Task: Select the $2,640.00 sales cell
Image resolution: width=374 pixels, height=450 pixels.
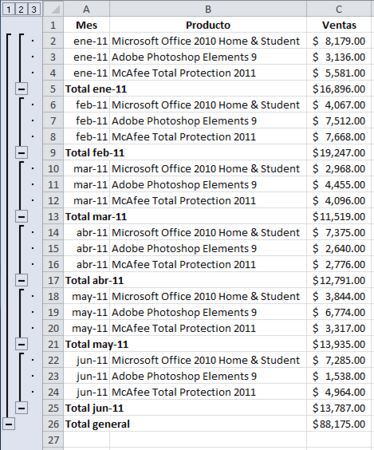Action: coord(339,249)
